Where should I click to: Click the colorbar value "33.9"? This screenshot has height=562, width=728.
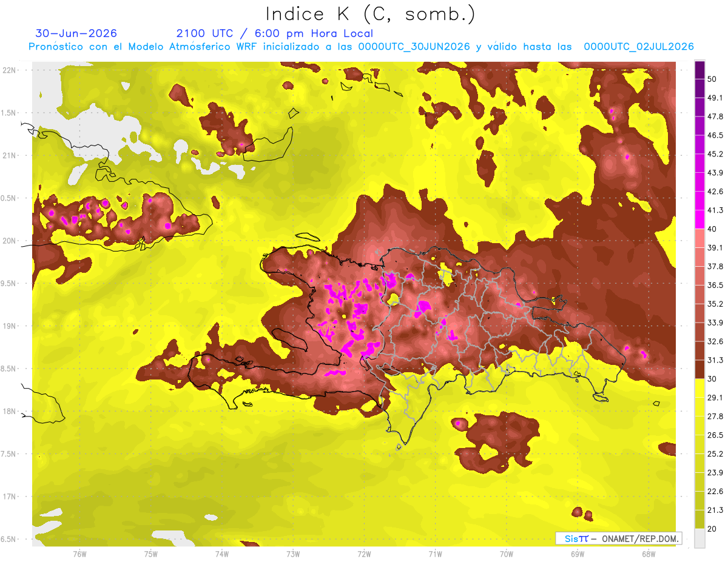point(715,323)
